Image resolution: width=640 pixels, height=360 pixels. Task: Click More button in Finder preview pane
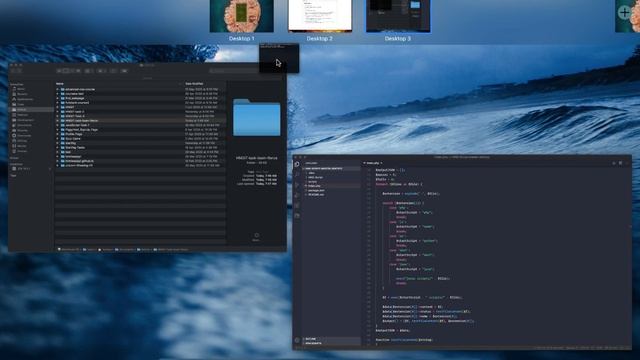256,237
